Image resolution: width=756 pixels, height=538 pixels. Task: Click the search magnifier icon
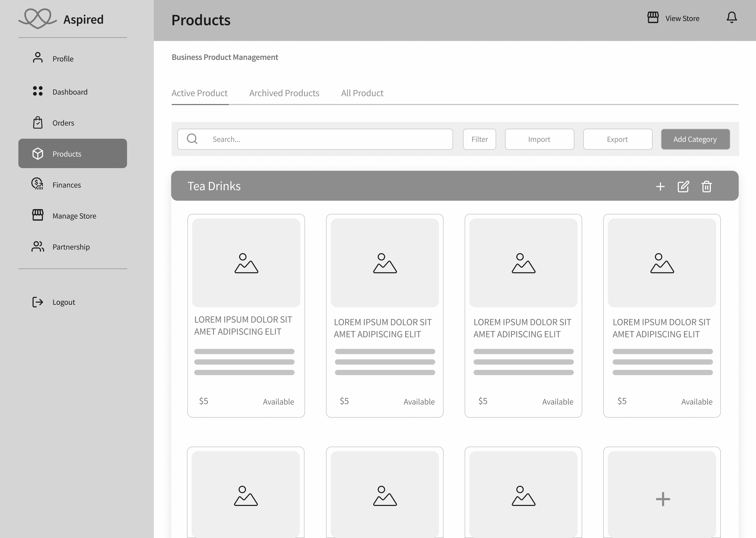coord(192,139)
